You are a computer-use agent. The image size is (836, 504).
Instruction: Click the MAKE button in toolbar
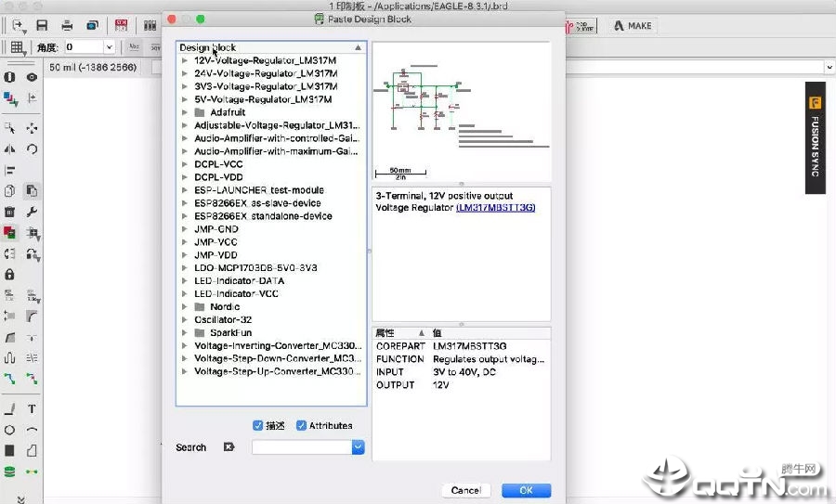633,26
